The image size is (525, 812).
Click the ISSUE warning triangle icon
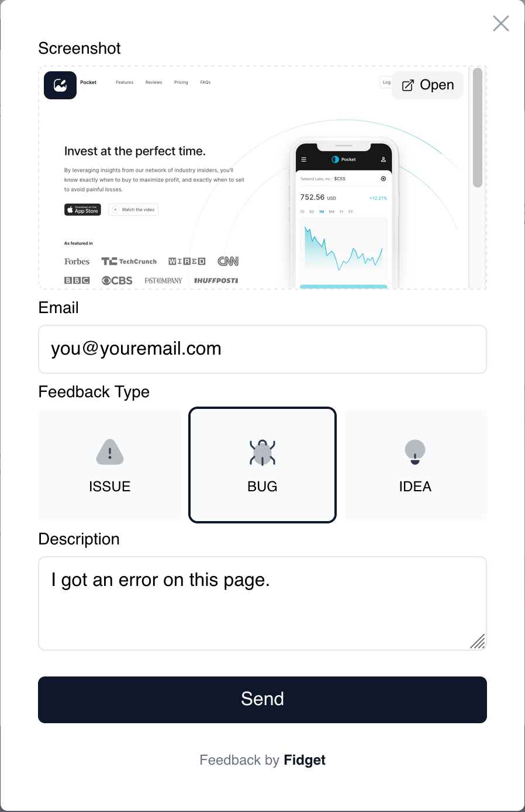(110, 452)
